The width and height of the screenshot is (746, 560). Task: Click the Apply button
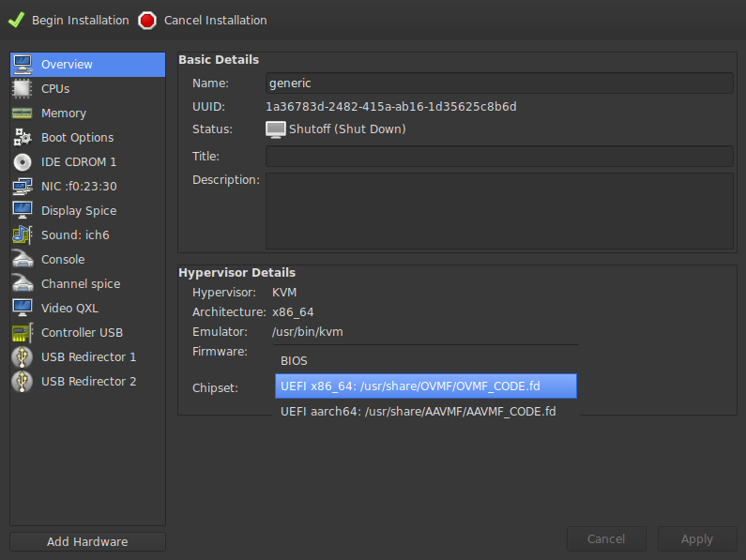tap(697, 539)
